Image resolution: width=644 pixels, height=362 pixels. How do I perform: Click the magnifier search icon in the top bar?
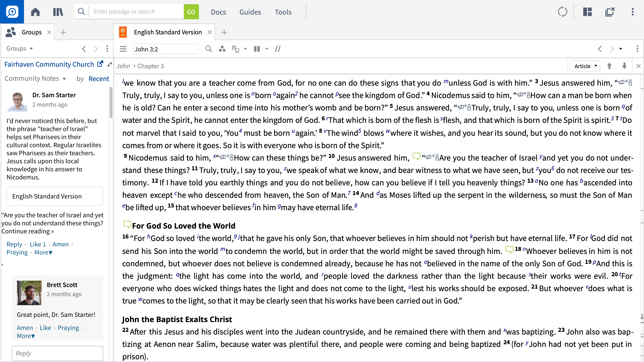coord(81,12)
